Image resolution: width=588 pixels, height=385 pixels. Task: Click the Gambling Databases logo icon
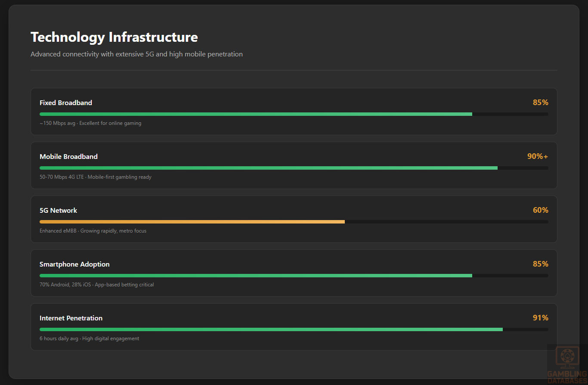click(x=567, y=357)
